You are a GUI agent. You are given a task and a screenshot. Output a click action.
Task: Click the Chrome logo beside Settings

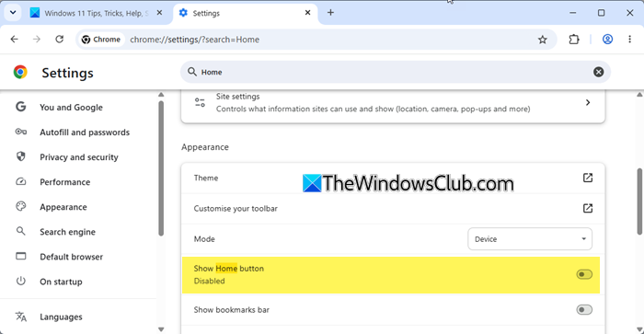[20, 72]
